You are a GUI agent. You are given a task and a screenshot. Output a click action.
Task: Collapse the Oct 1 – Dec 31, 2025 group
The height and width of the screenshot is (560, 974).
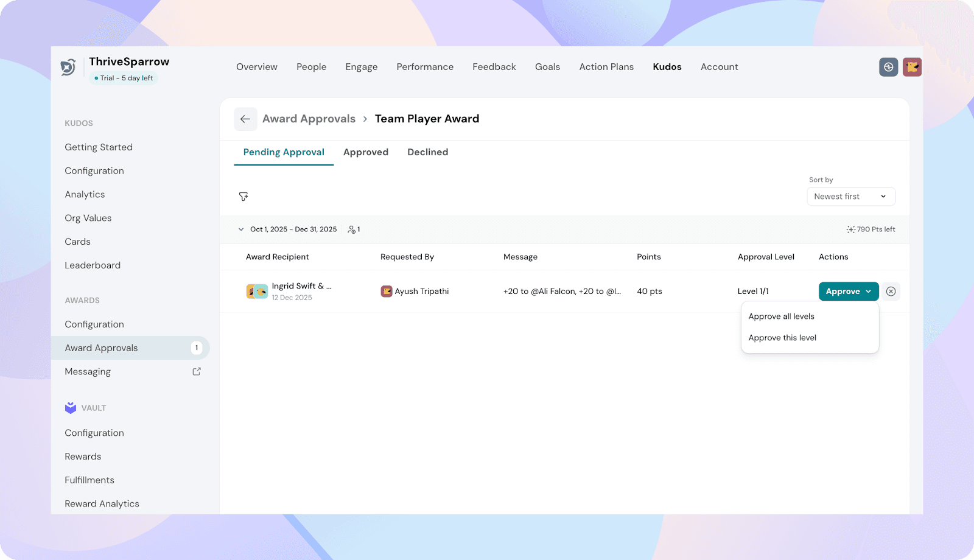(241, 229)
